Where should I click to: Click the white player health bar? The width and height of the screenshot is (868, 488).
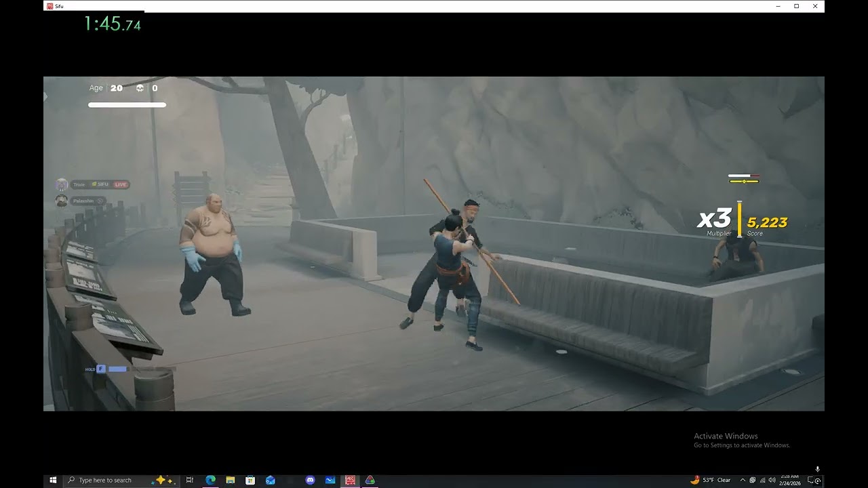[127, 105]
